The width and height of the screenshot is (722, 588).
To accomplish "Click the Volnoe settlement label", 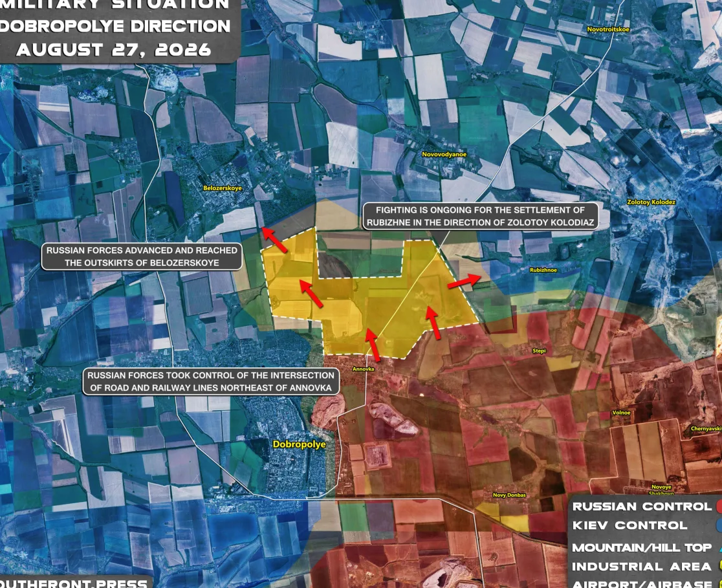I will coord(621,413).
